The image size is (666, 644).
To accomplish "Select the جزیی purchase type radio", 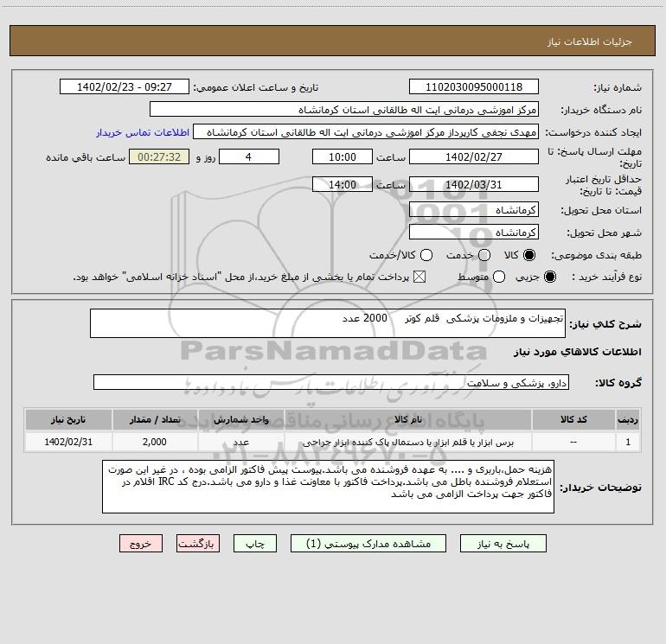I will [549, 277].
